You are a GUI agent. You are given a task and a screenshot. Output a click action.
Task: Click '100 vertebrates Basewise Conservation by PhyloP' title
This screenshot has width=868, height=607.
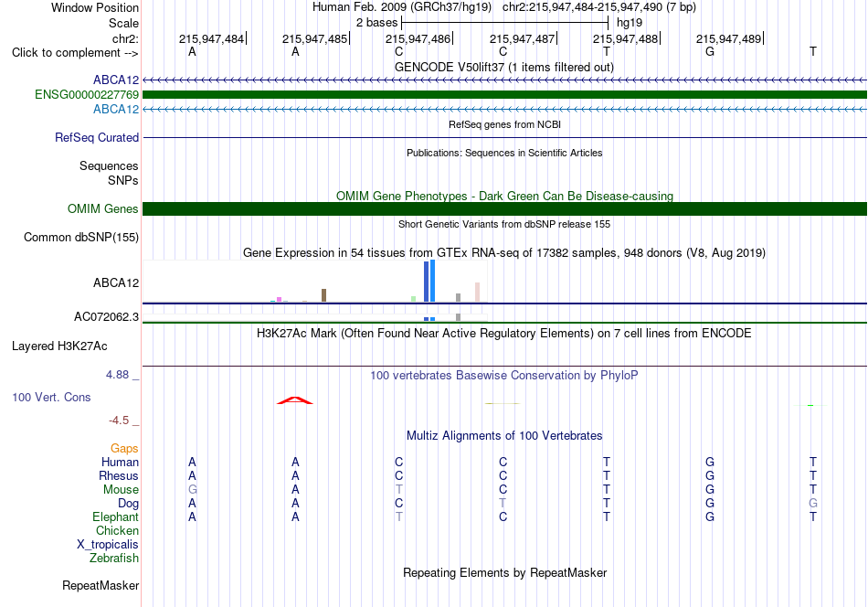pos(503,376)
